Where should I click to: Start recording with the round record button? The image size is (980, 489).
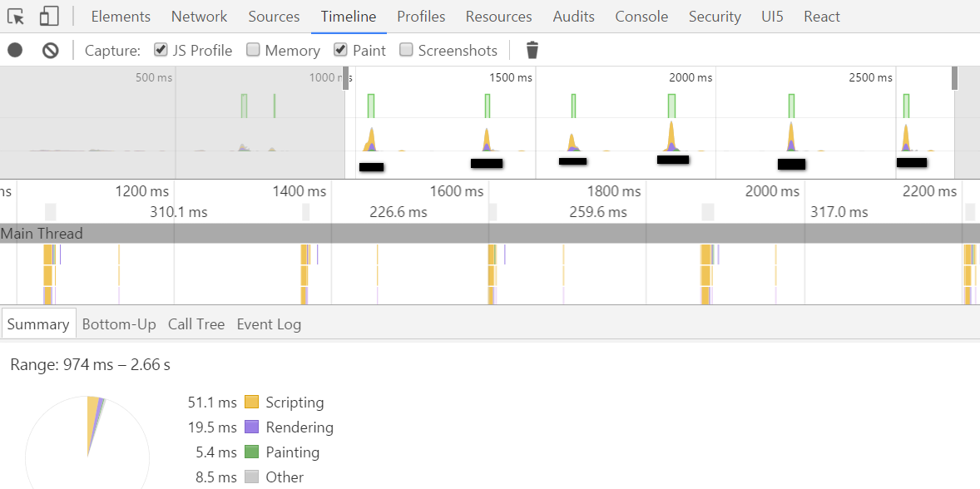15,50
